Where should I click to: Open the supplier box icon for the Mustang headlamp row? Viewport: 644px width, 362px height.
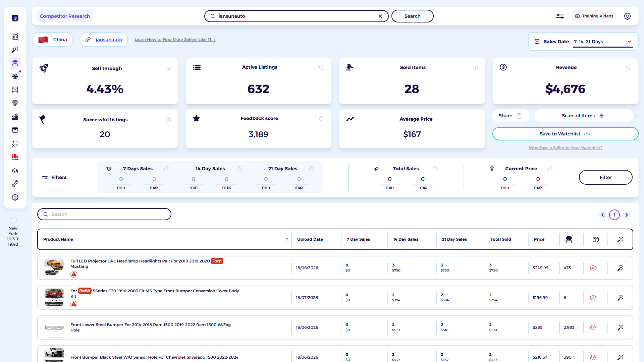coord(593,268)
